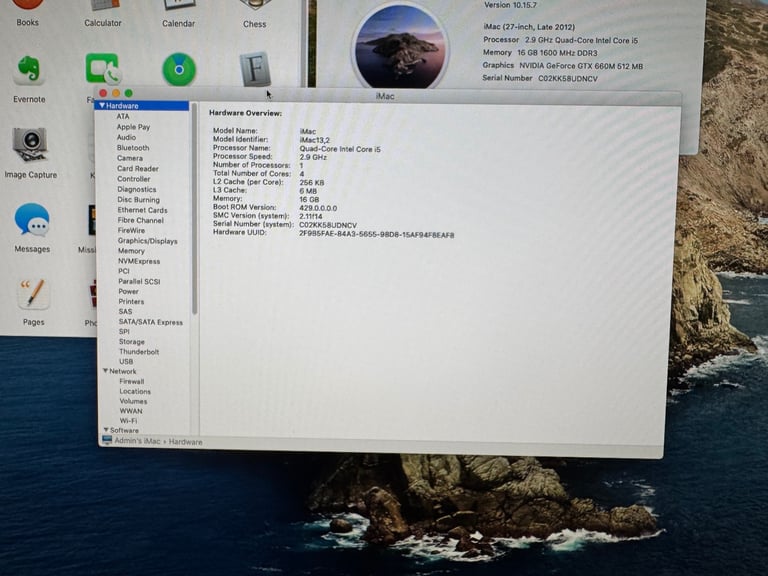Select Ethernet Cards in the sidebar
Image resolution: width=768 pixels, height=576 pixels.
click(143, 210)
